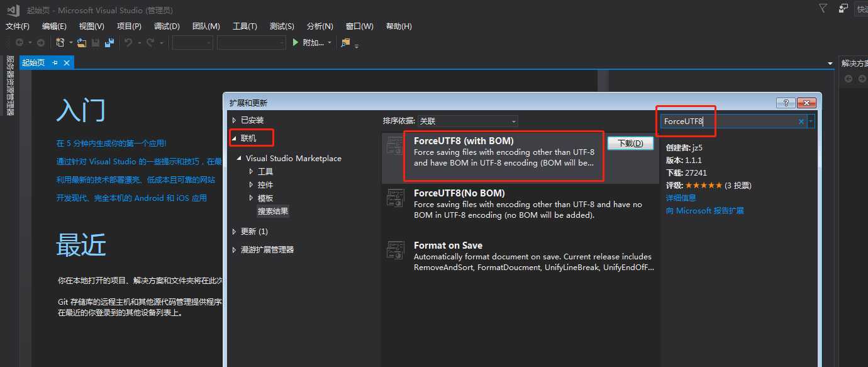
Task: Open the 调试(D) menu
Action: 167,26
